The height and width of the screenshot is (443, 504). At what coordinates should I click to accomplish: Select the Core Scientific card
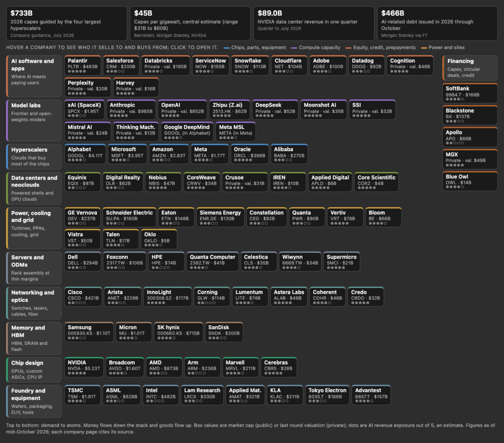pyautogui.click(x=376, y=182)
